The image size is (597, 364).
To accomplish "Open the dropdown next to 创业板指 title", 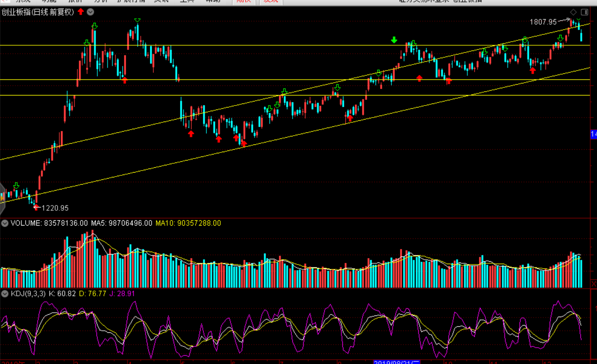I will pos(91,12).
